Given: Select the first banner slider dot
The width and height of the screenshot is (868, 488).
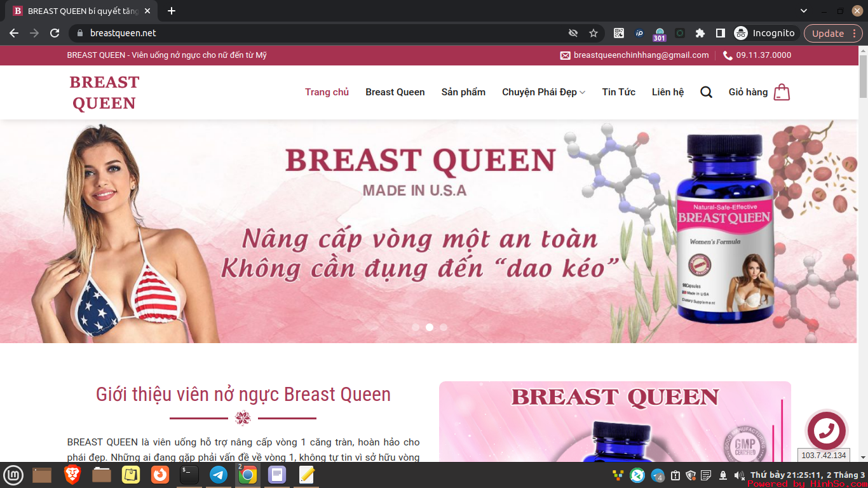Looking at the screenshot, I should 416,327.
